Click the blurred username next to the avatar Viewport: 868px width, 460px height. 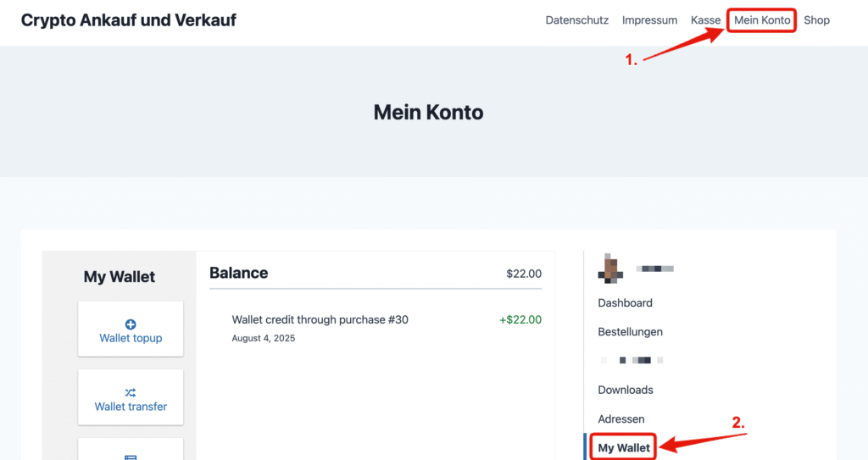coord(655,269)
